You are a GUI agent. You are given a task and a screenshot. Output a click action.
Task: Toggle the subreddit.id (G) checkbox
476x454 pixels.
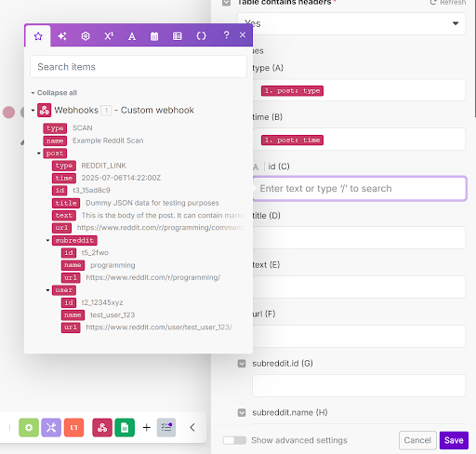point(242,364)
